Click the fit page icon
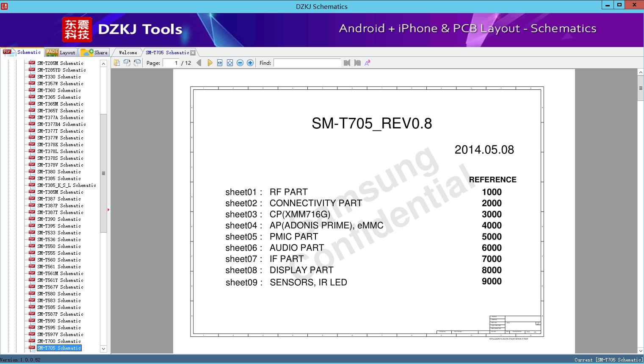The height and width of the screenshot is (364, 644). pos(230,63)
